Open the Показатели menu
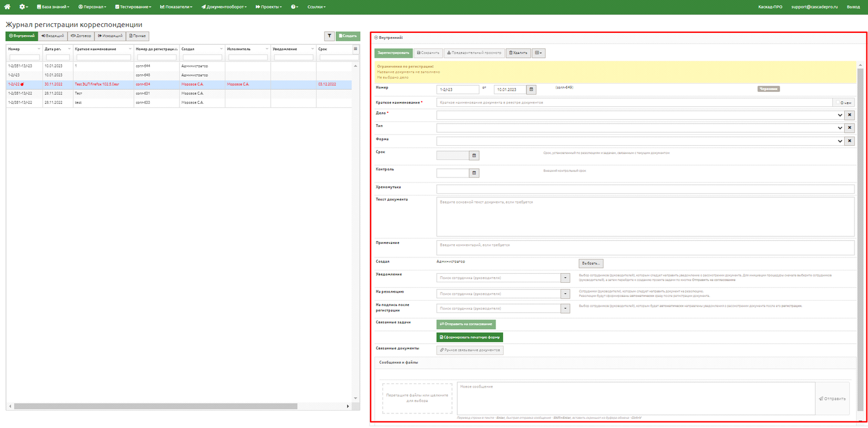The height and width of the screenshot is (428, 868). click(x=176, y=7)
